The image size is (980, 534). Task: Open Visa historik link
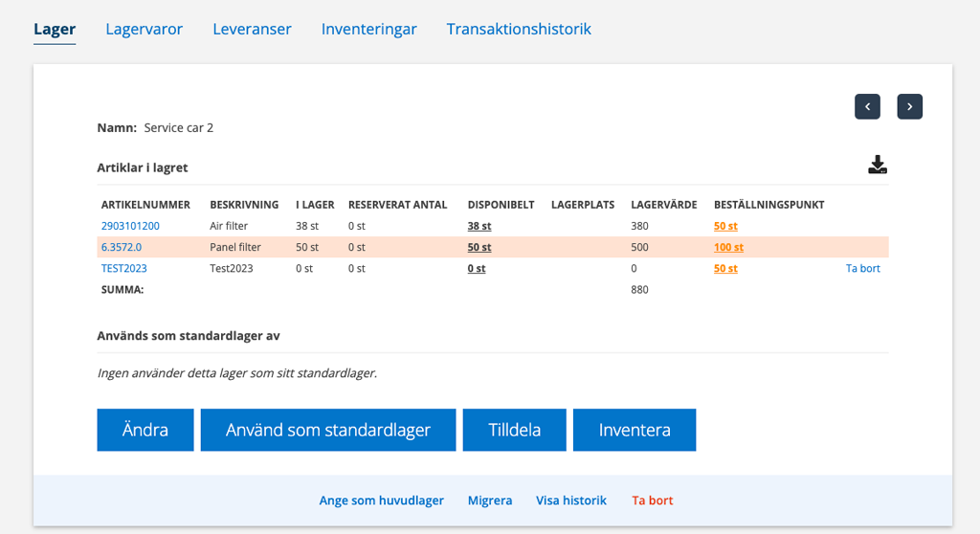click(x=571, y=501)
